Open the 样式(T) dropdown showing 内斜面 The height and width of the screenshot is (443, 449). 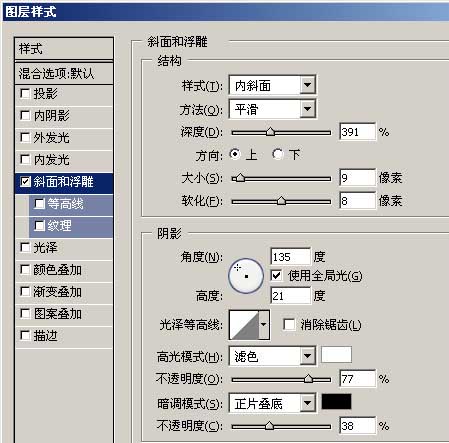[272, 85]
